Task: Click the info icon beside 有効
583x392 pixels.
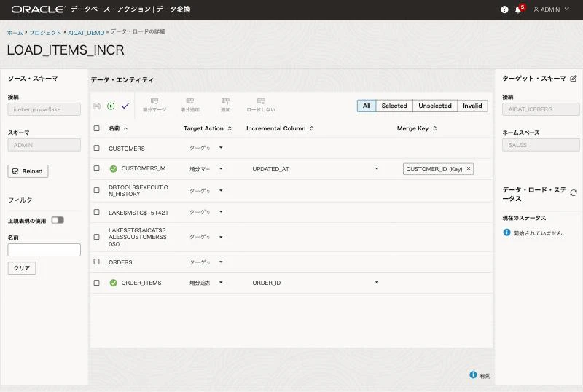Action: pyautogui.click(x=473, y=375)
